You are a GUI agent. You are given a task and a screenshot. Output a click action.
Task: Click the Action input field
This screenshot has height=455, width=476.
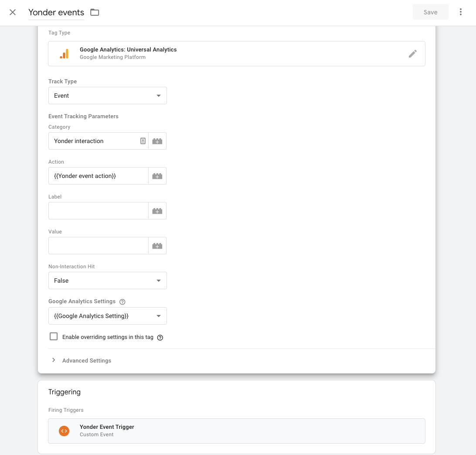(99, 176)
